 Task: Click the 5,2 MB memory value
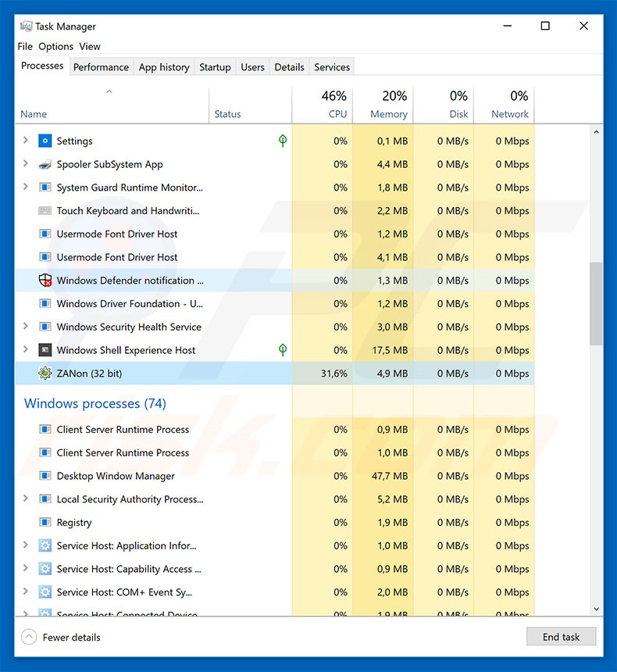393,499
